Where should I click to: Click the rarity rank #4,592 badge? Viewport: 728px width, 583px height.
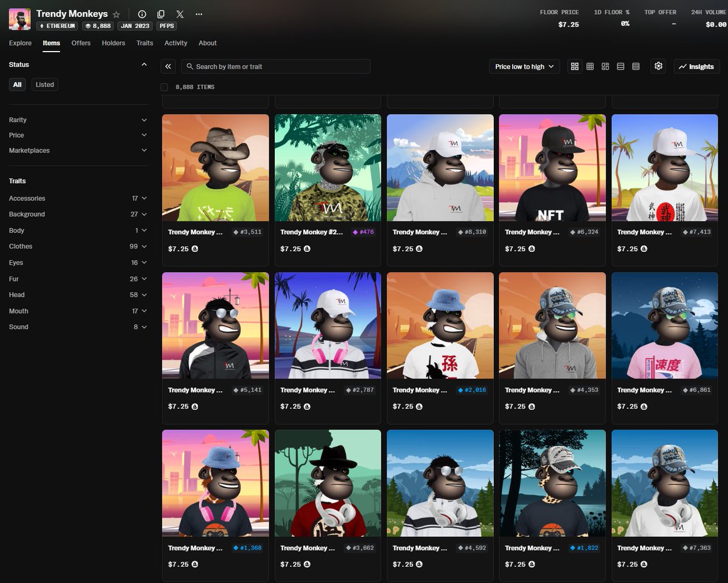pos(473,548)
